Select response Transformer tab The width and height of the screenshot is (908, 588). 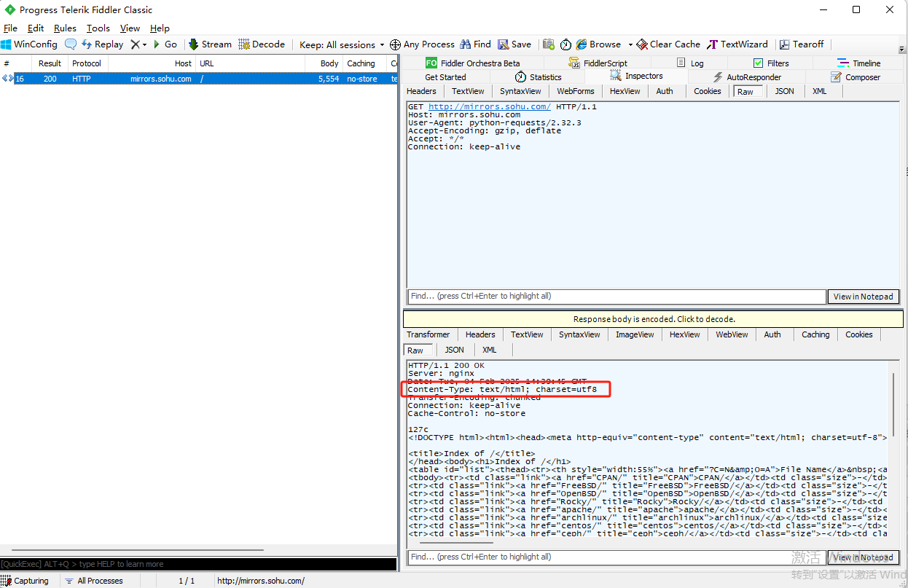pyautogui.click(x=428, y=334)
